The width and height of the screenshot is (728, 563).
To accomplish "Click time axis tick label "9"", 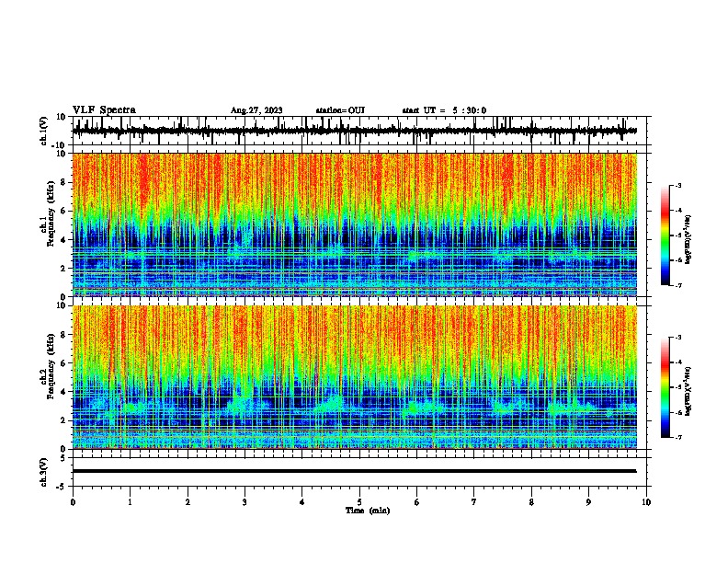I will click(x=588, y=502).
